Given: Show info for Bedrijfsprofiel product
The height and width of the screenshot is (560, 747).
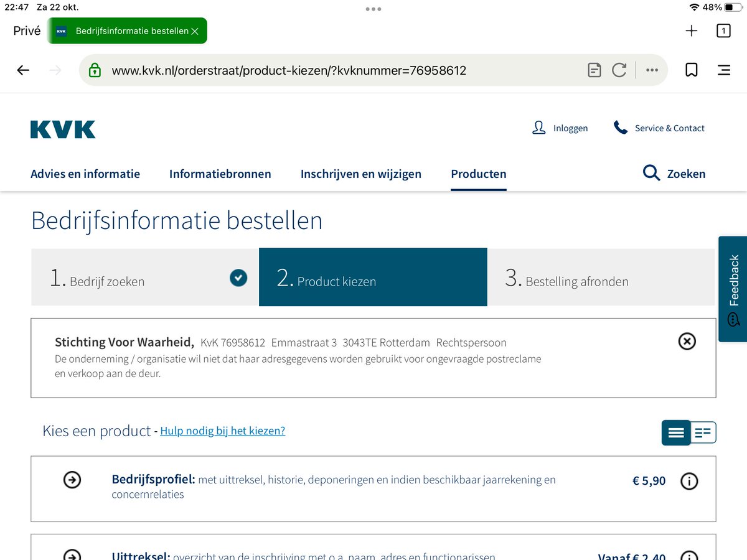Looking at the screenshot, I should tap(689, 481).
